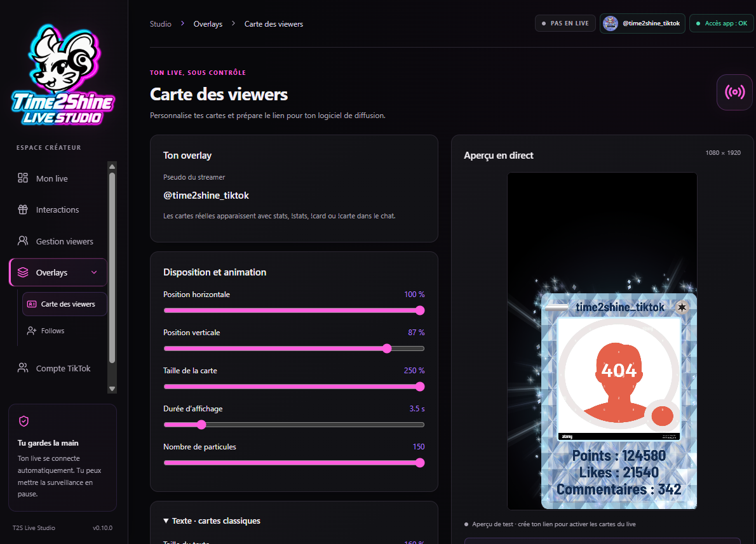
Task: Click the 3.5 s display duration value
Action: coord(417,409)
